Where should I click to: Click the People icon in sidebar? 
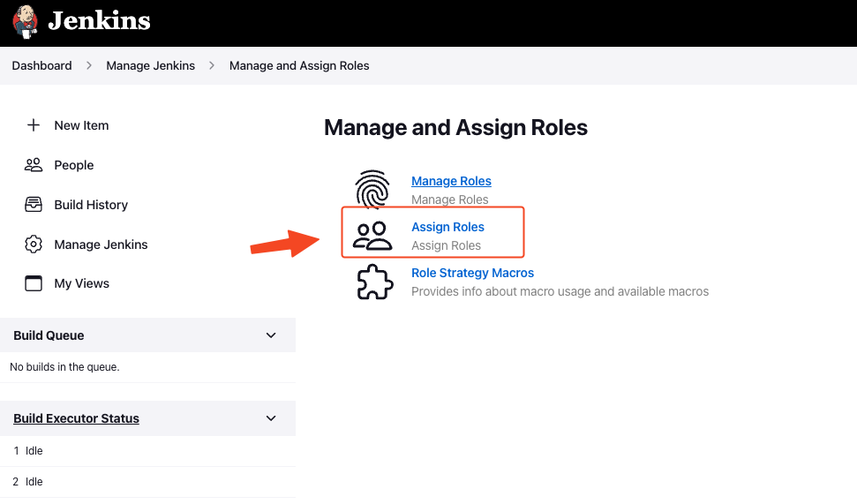[34, 165]
